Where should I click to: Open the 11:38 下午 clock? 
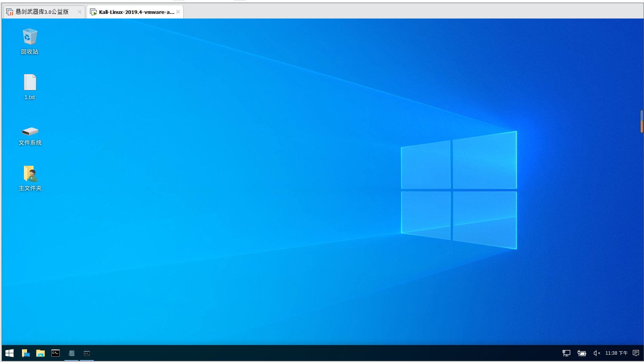(616, 353)
